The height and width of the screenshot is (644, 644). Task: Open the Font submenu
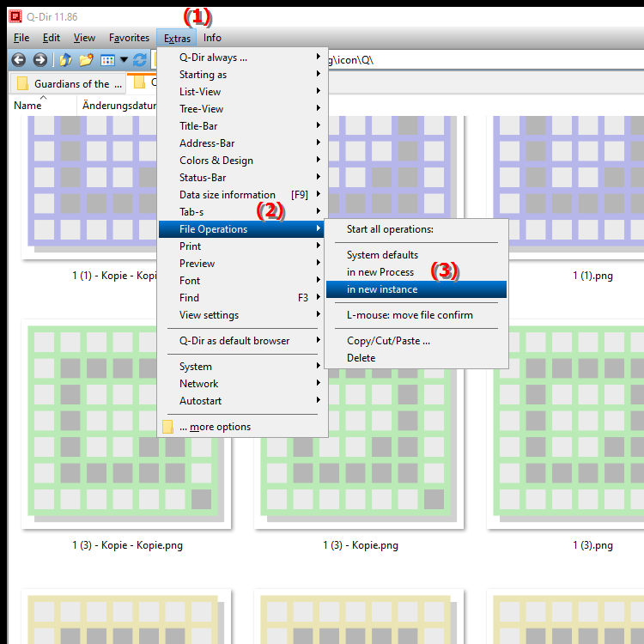[x=241, y=281]
